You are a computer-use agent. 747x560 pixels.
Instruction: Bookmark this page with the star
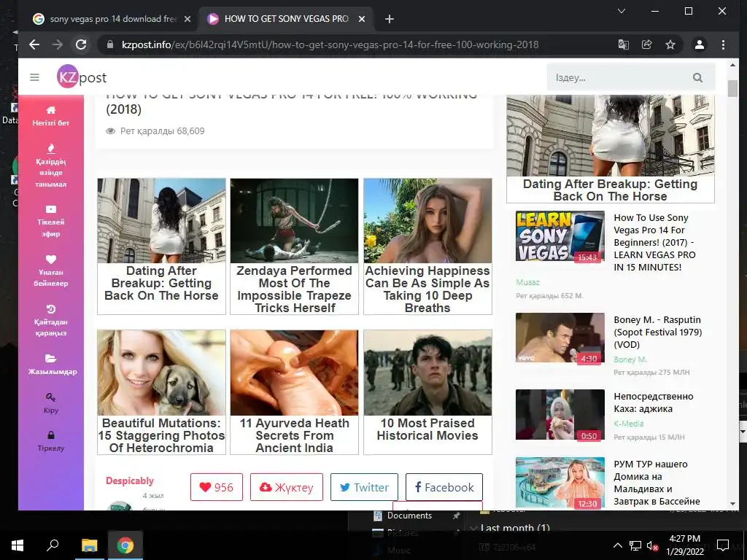click(670, 44)
